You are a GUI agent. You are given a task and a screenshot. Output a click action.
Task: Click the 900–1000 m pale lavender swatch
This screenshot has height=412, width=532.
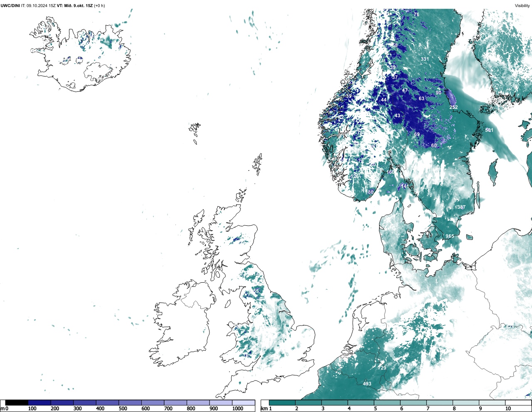[221, 402]
